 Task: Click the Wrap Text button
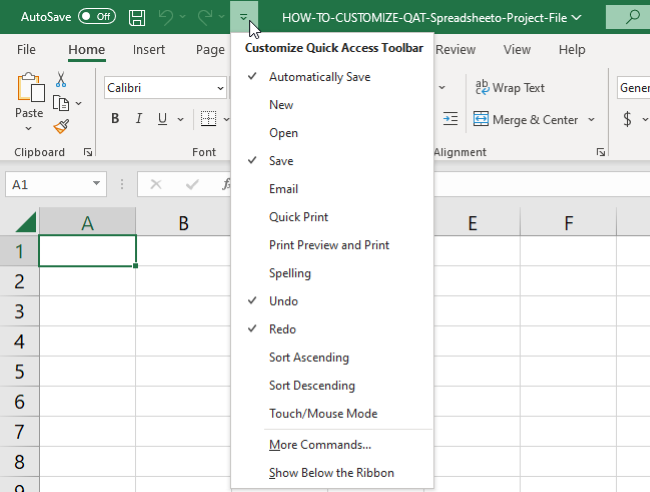pyautogui.click(x=510, y=88)
